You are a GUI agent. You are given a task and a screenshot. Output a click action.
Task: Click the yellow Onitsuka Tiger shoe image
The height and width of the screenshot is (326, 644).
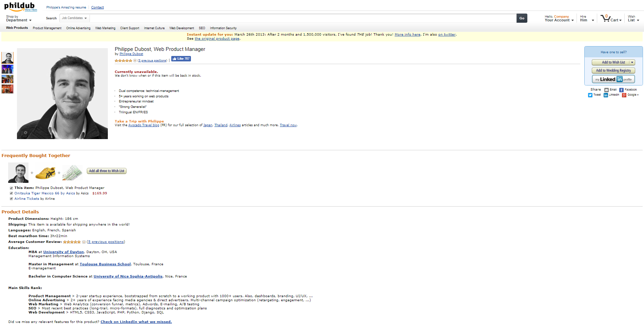45,173
